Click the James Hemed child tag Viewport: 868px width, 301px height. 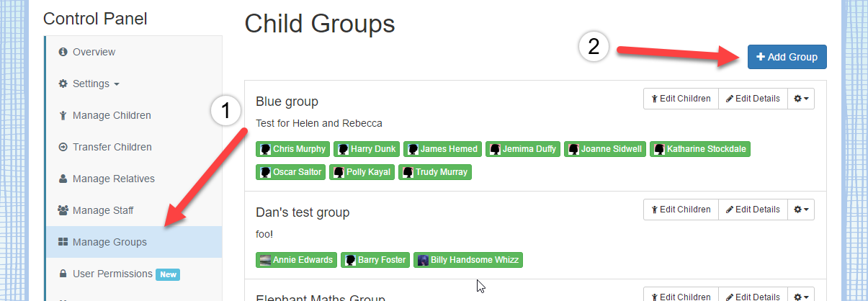[x=442, y=149]
